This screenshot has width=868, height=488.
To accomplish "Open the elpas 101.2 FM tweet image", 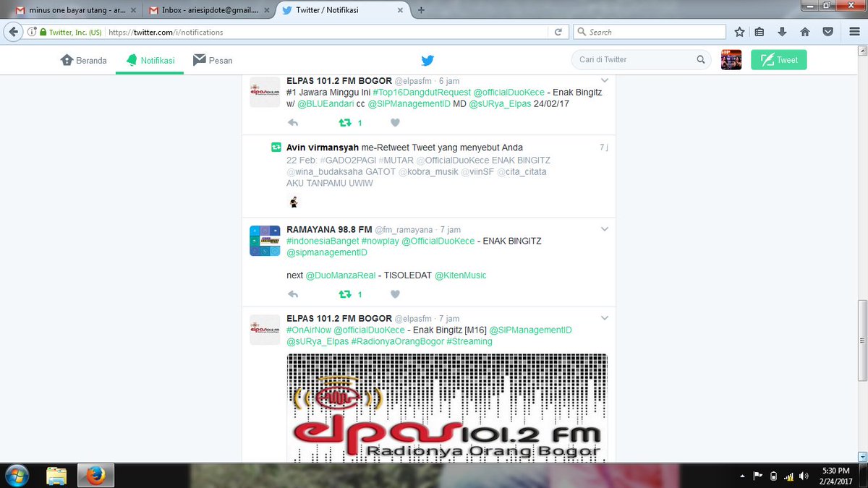I will point(447,408).
